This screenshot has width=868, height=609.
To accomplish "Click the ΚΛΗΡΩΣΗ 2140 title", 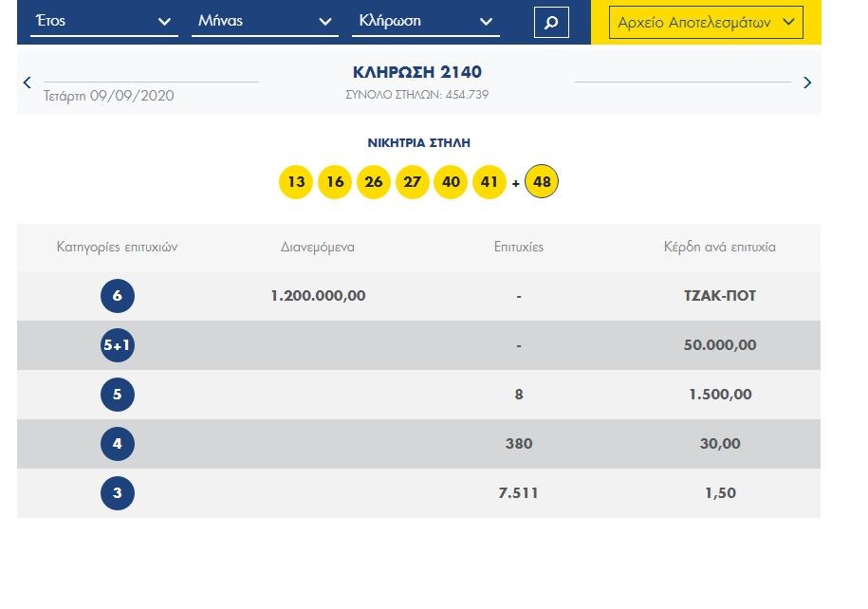I will coord(417,72).
